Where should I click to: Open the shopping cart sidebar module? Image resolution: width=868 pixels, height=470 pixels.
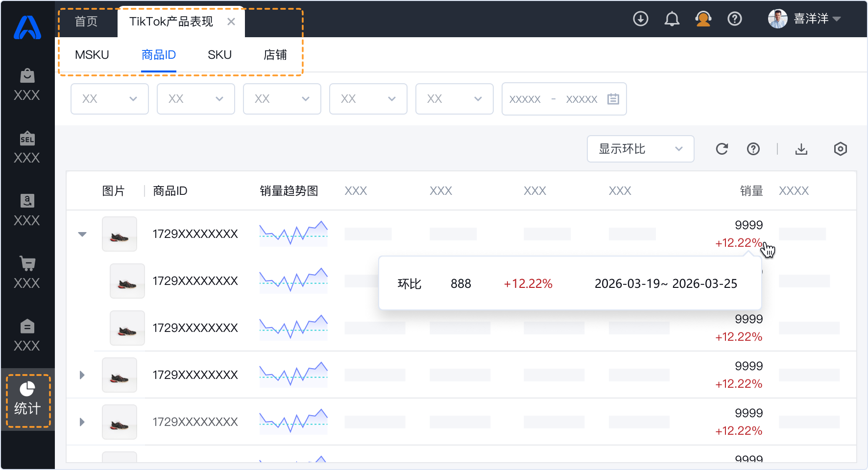pos(27,273)
